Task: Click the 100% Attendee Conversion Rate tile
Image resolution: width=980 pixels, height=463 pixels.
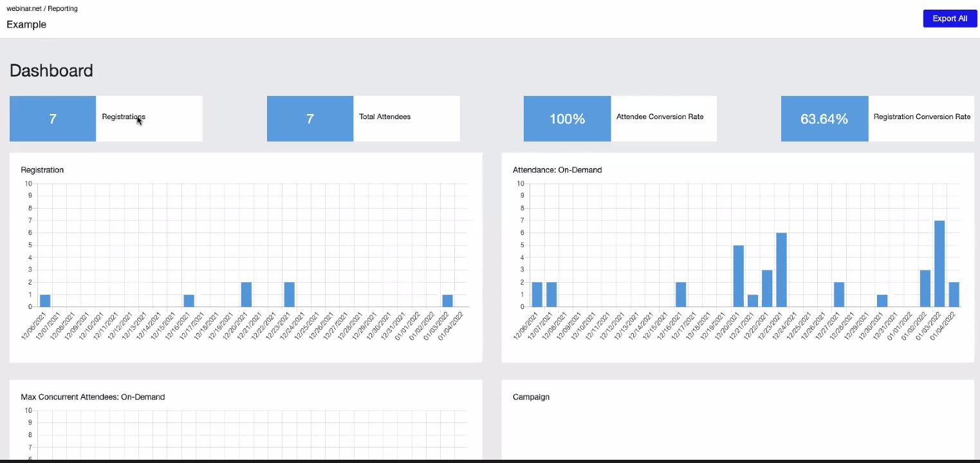Action: [x=620, y=118]
